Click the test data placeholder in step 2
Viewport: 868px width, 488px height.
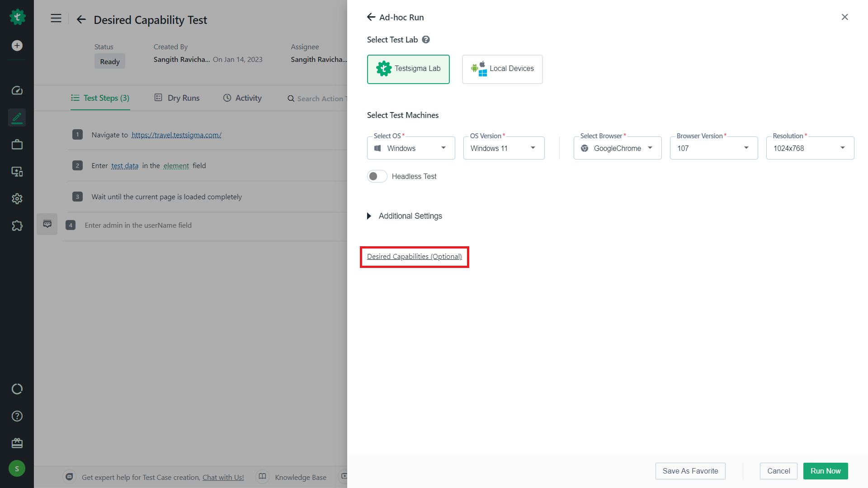(125, 166)
